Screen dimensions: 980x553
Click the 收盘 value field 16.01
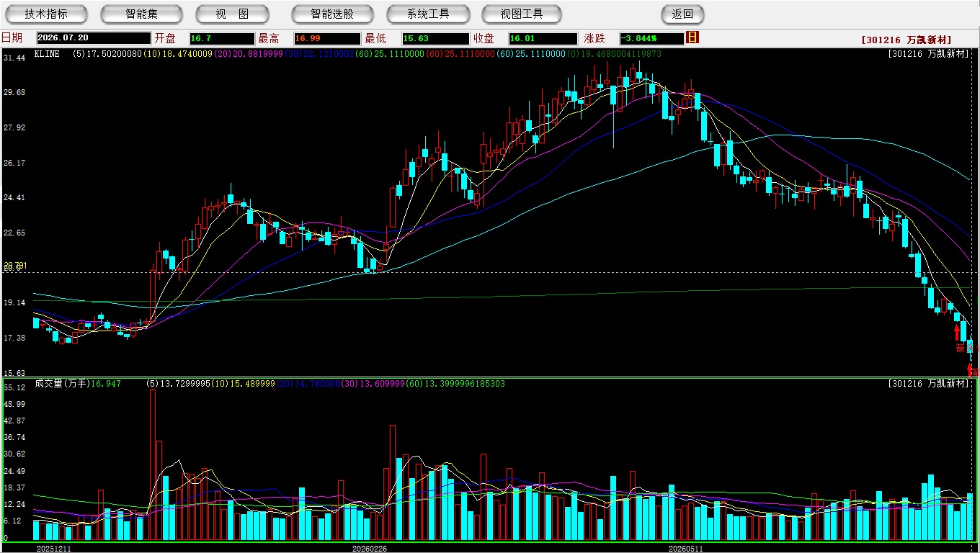(543, 38)
